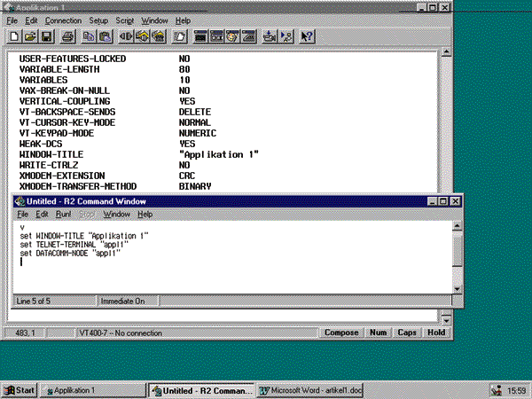Toggle the Compose status indicator

click(341, 332)
